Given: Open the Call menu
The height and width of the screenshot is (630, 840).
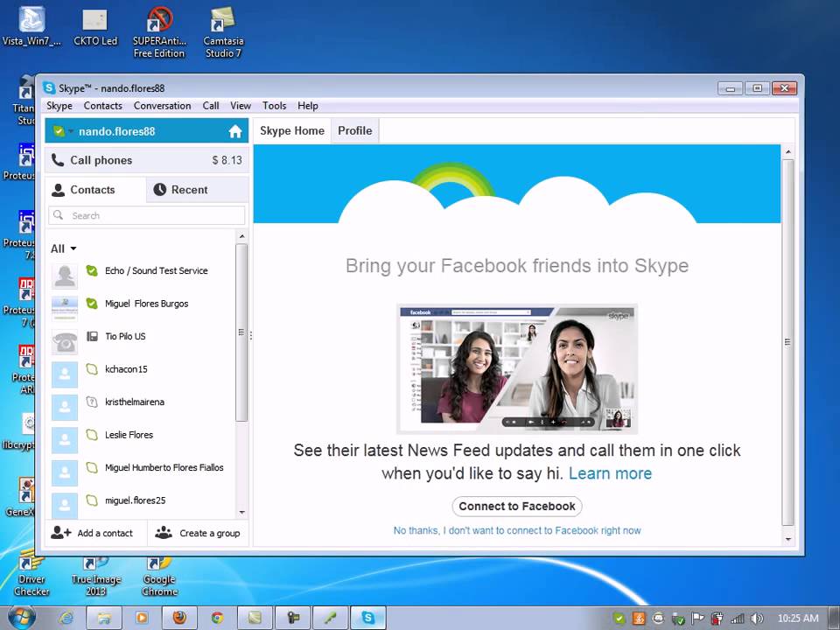Looking at the screenshot, I should pos(211,106).
